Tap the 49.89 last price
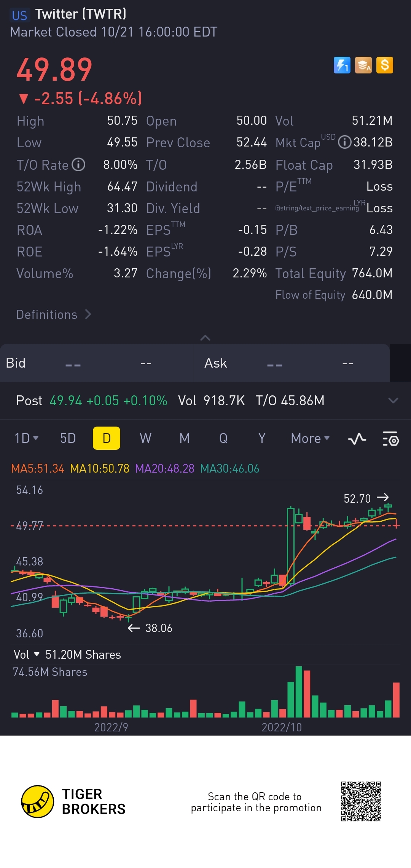This screenshot has width=411, height=868. tap(54, 70)
